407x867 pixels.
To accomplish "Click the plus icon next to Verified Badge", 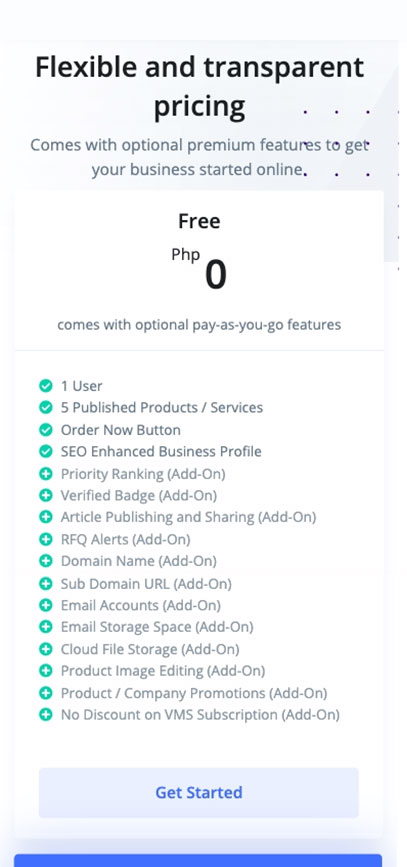I will (45, 495).
